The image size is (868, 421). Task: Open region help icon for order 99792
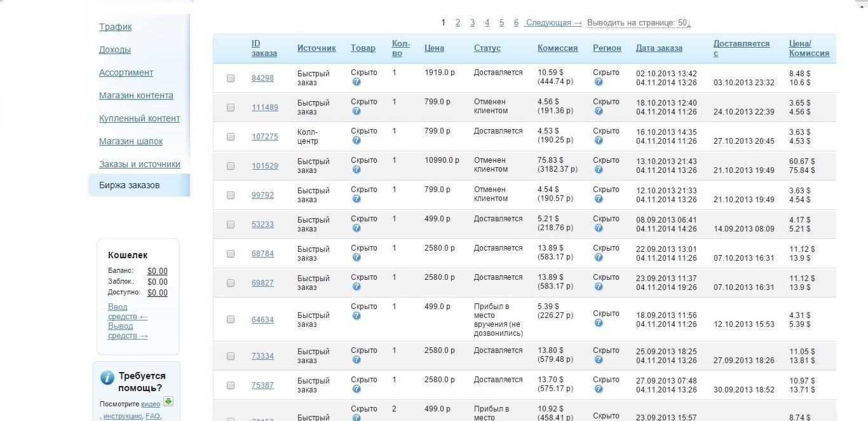599,199
